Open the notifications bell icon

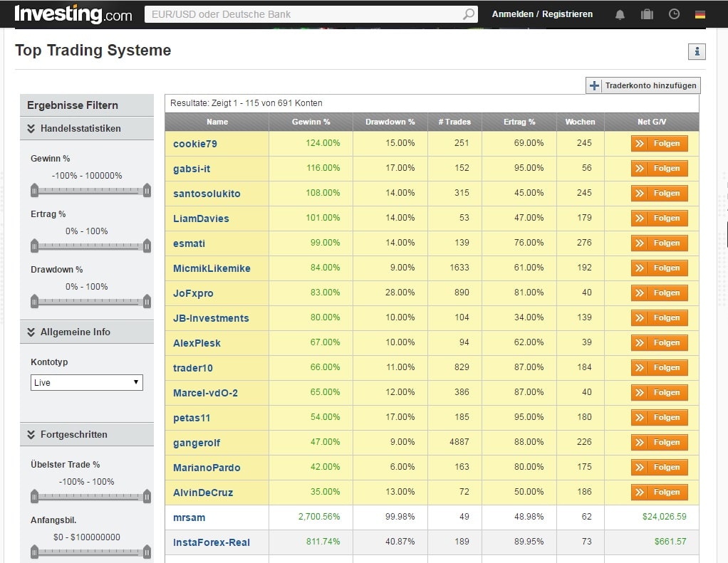click(620, 14)
